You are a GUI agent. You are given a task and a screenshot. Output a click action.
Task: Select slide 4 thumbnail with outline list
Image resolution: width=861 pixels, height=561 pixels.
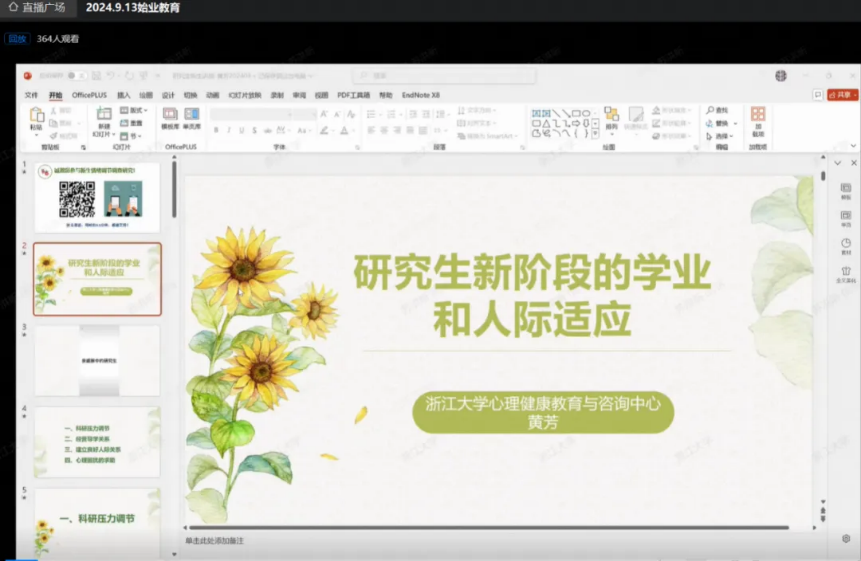point(97,441)
